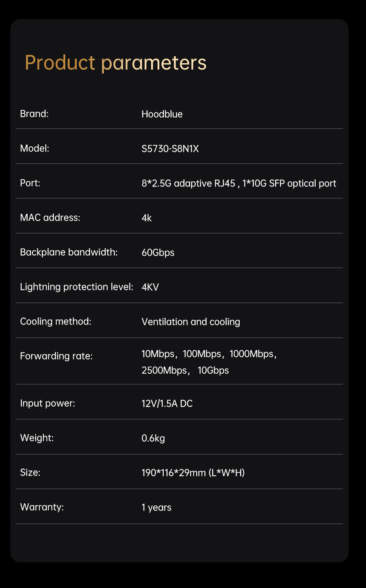Select the S5730-S8N1X model number

[x=170, y=149]
